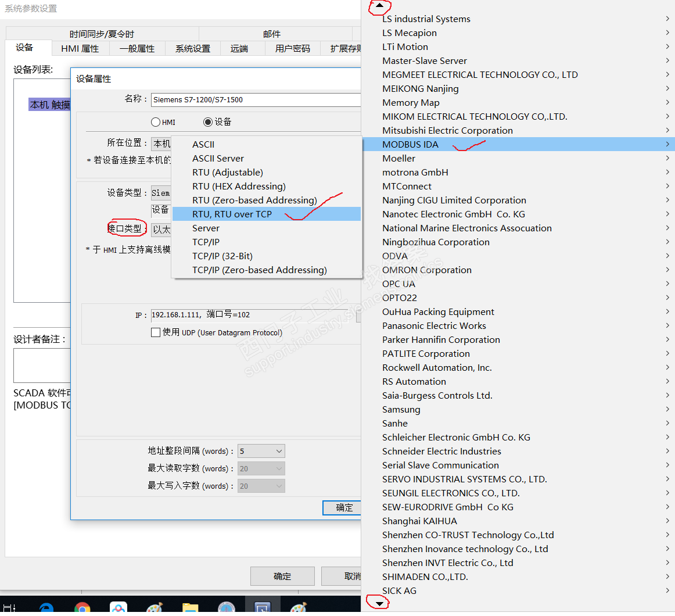Switch to the HMI 属性 tab
Image resolution: width=675 pixels, height=616 pixels.
[x=80, y=48]
